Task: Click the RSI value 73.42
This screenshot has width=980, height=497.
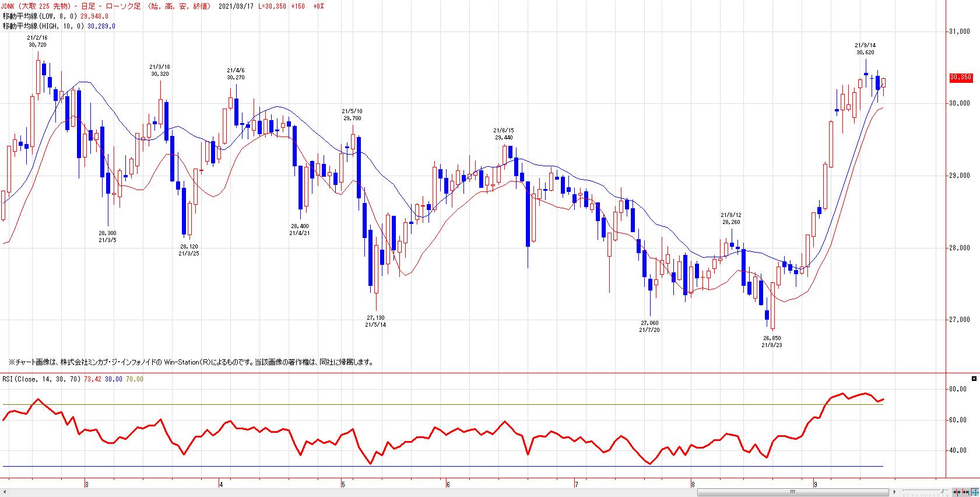Action: (x=93, y=379)
